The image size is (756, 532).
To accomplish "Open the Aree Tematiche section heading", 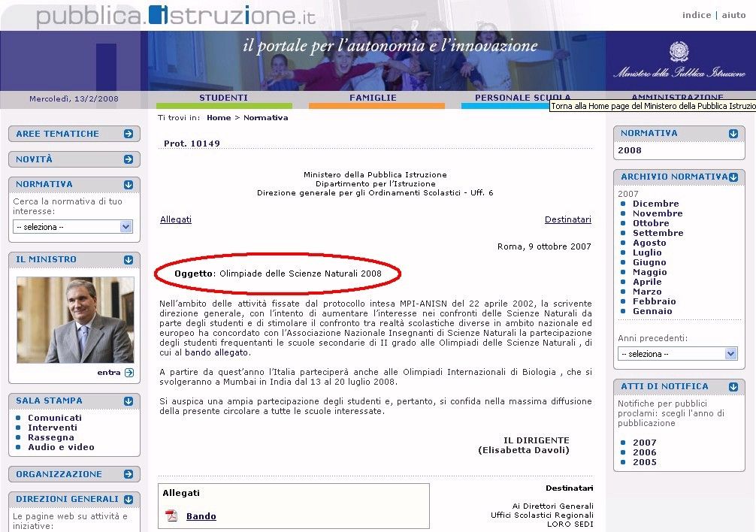I will click(x=57, y=134).
